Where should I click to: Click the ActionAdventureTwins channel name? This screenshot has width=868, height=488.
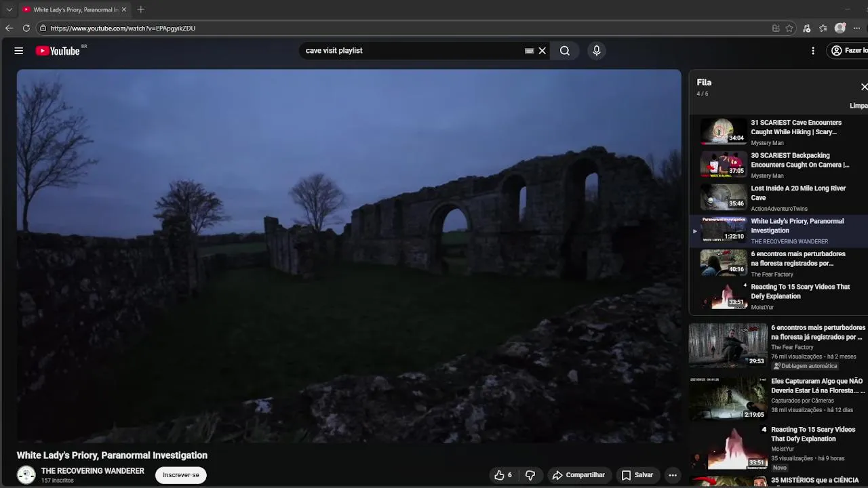click(x=779, y=209)
